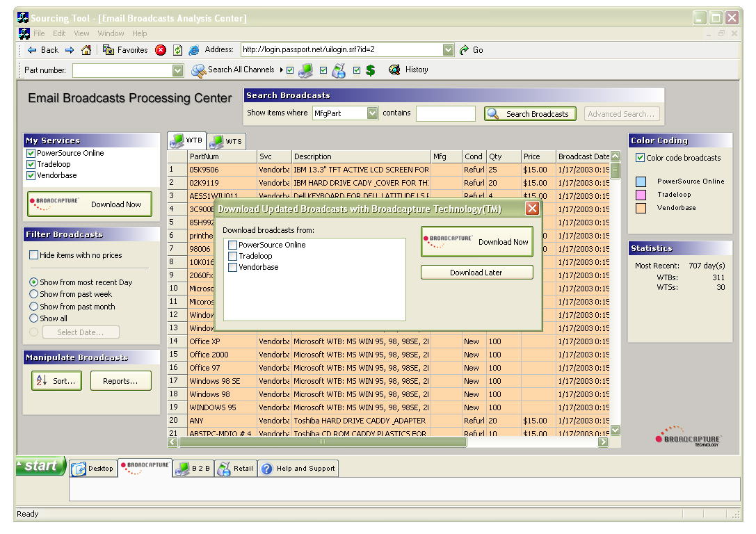The image size is (756, 534).
Task: Toggle the retail channel checkbox
Action: tap(323, 70)
